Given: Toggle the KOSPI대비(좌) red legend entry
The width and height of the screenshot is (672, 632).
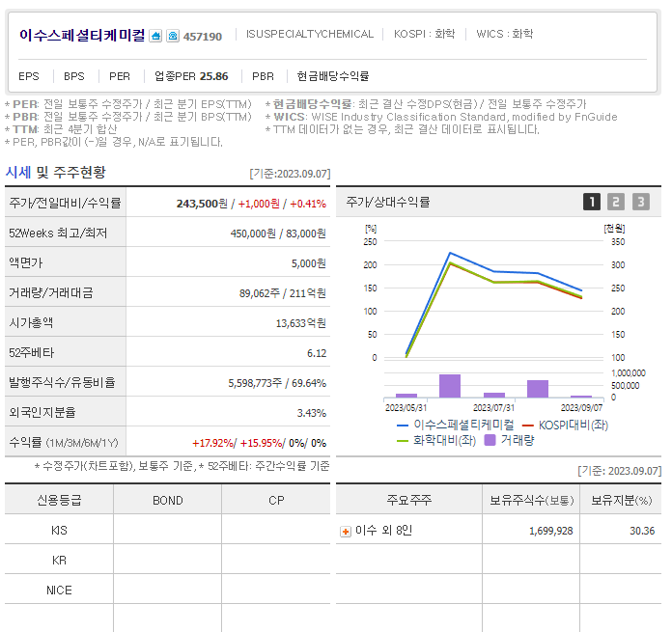Looking at the screenshot, I should click(565, 426).
